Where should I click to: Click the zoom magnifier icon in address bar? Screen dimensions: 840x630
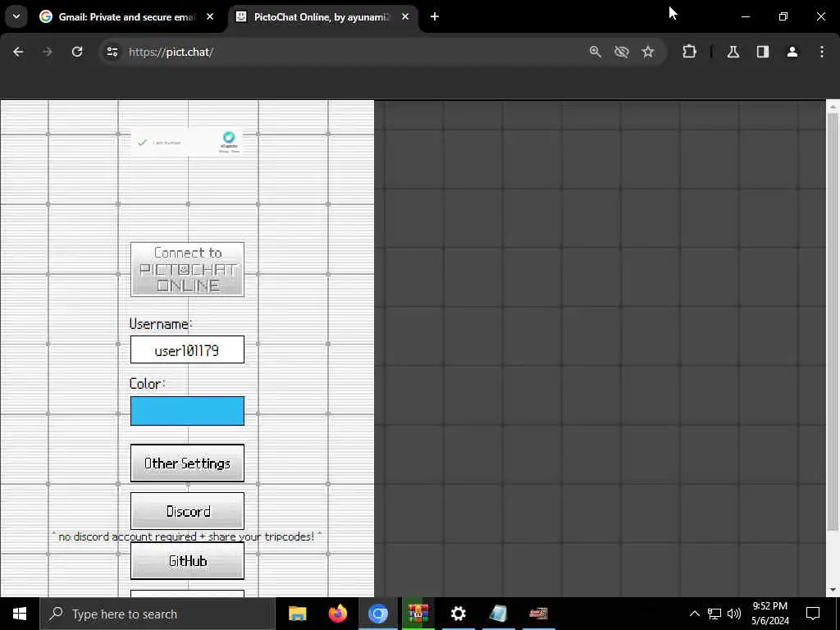(596, 52)
